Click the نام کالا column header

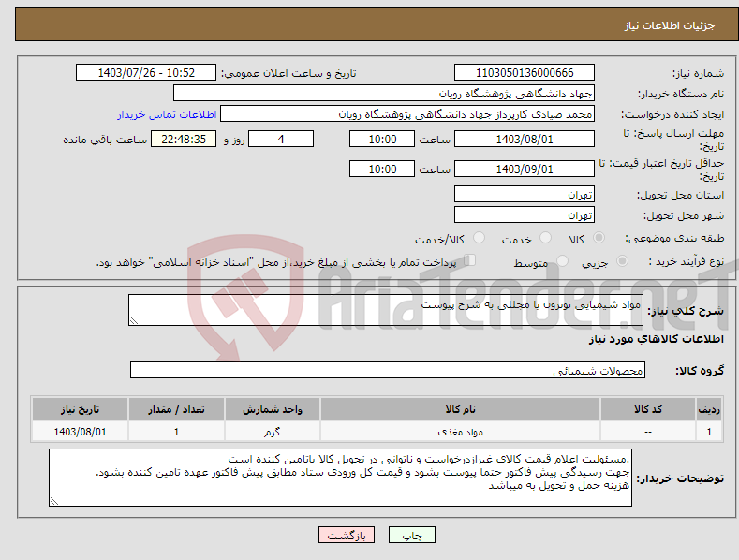point(460,409)
